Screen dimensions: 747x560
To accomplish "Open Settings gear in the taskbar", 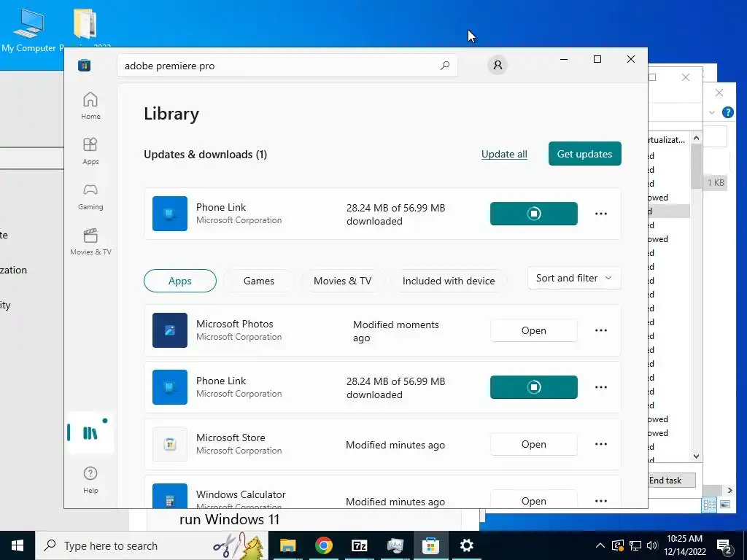I will [x=466, y=545].
